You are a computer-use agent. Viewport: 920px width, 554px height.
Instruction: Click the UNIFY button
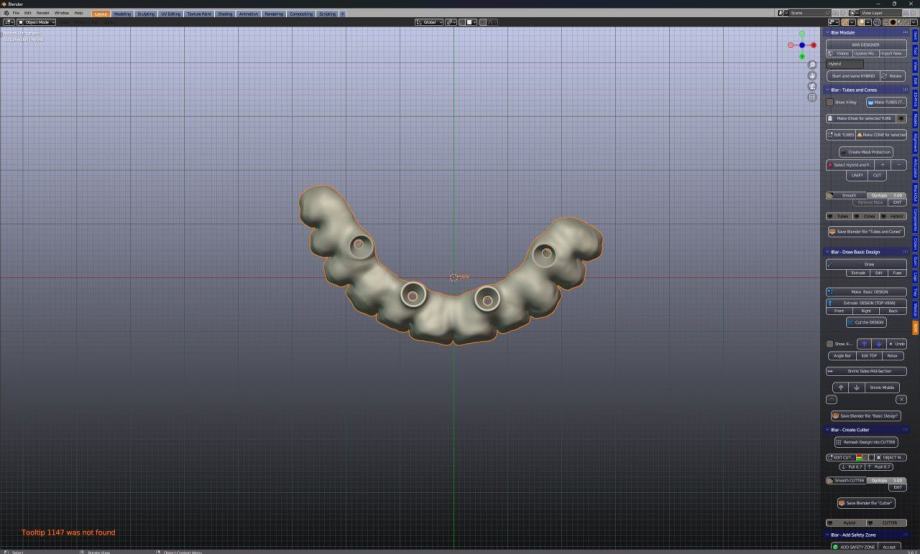pos(857,175)
